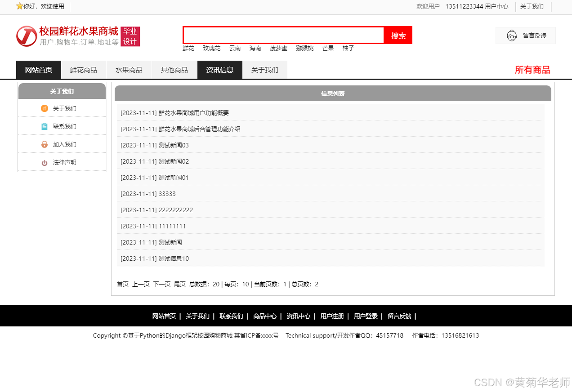
Task: Open 网站首页 navigation tab
Action: coord(39,70)
